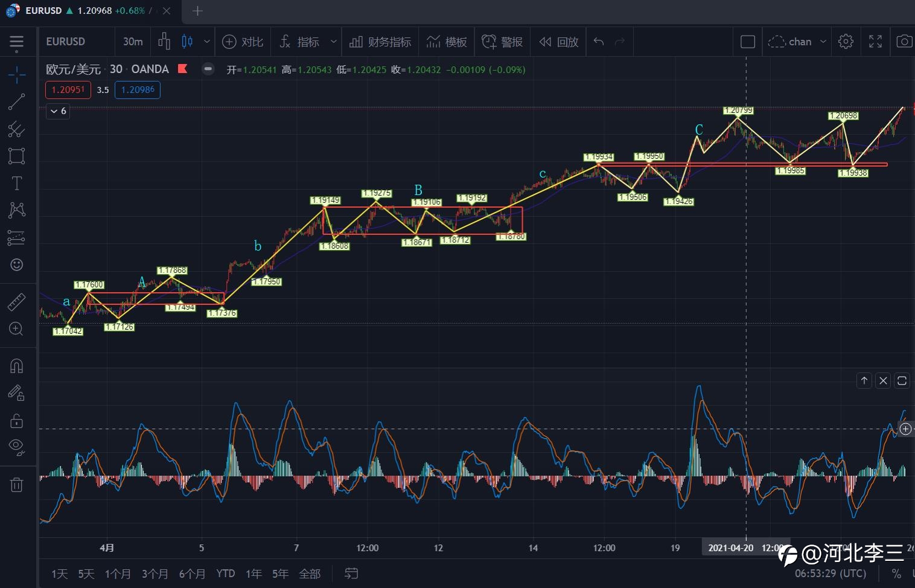The width and height of the screenshot is (915, 588).
Task: Select the 1个月 time range tab
Action: click(118, 574)
